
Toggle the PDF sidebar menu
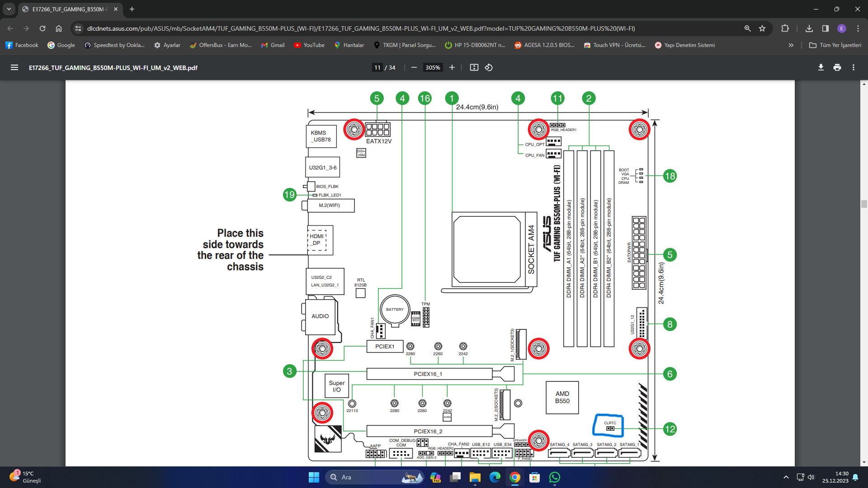click(x=14, y=67)
